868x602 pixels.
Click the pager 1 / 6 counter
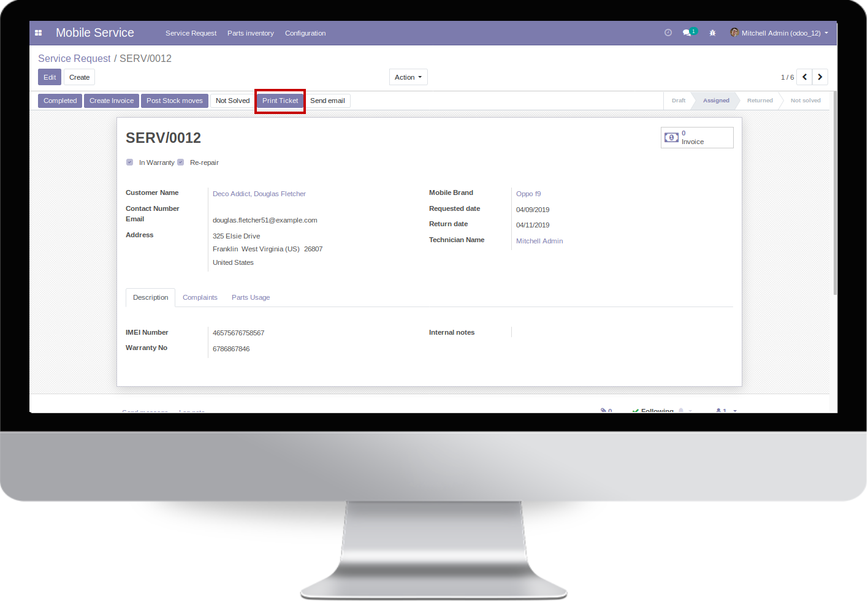click(787, 77)
